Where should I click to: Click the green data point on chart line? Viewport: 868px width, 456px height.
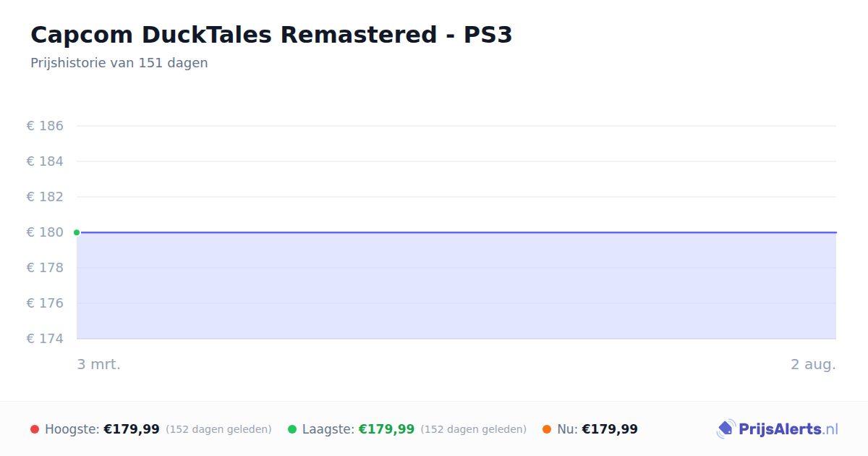[77, 232]
